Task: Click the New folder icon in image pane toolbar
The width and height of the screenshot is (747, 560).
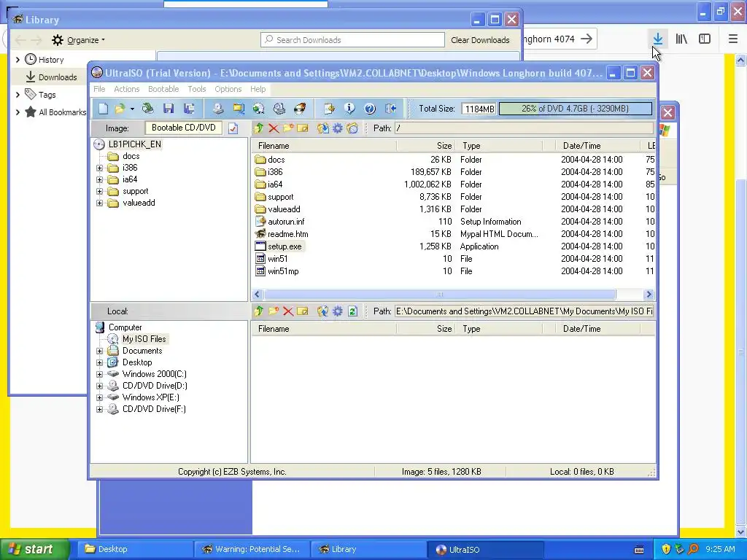Action: (x=287, y=128)
